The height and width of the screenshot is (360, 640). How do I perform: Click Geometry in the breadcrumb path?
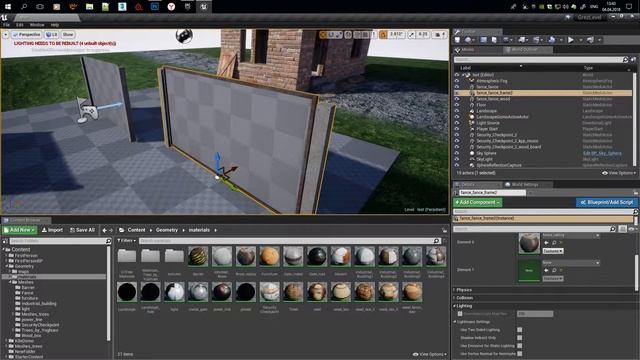167,230
